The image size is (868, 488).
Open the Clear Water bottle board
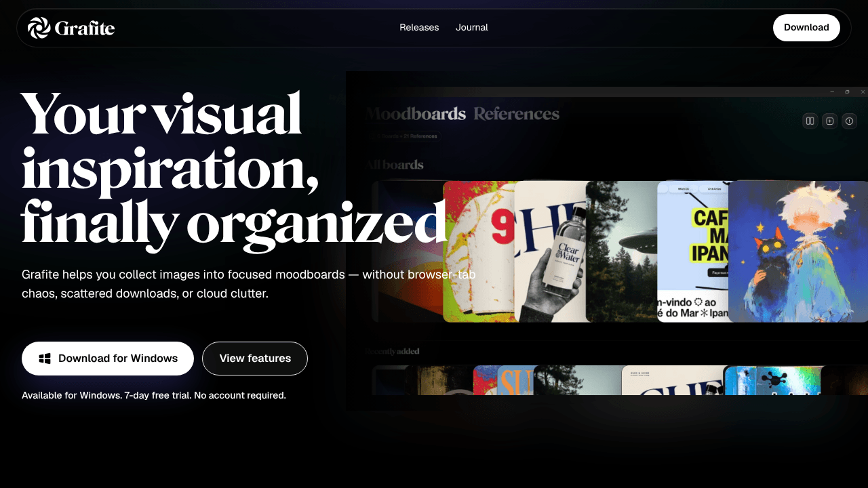click(550, 251)
